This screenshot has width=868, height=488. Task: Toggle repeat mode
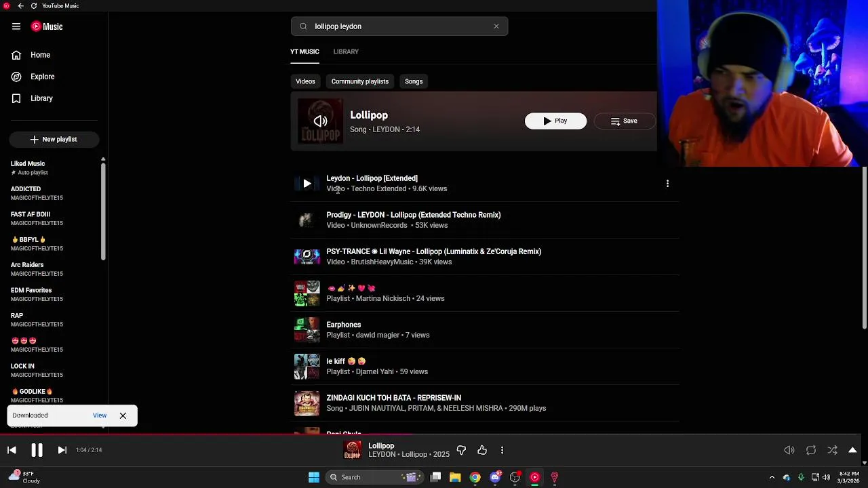pyautogui.click(x=811, y=450)
